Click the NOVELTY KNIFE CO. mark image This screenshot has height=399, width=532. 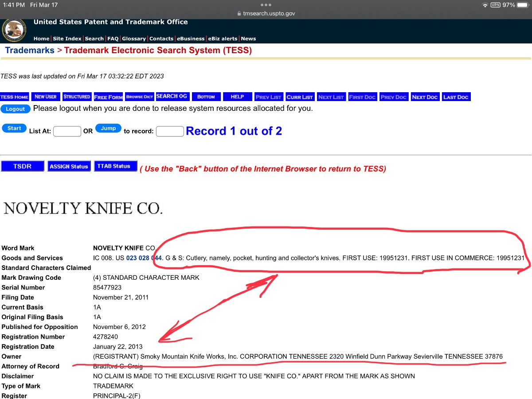(x=83, y=208)
